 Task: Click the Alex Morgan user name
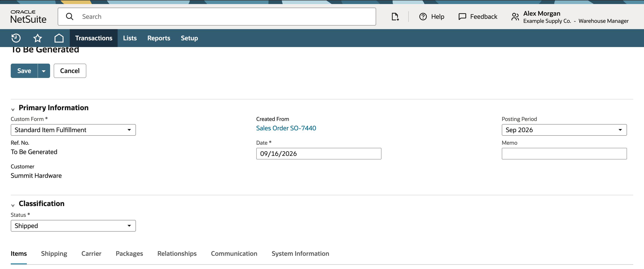click(542, 13)
